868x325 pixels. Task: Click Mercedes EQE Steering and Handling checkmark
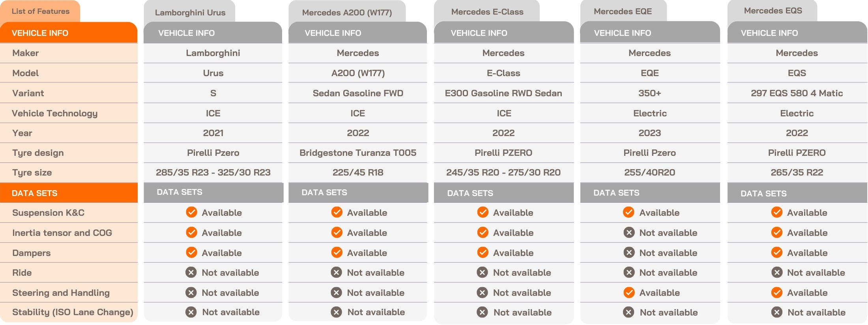(629, 293)
